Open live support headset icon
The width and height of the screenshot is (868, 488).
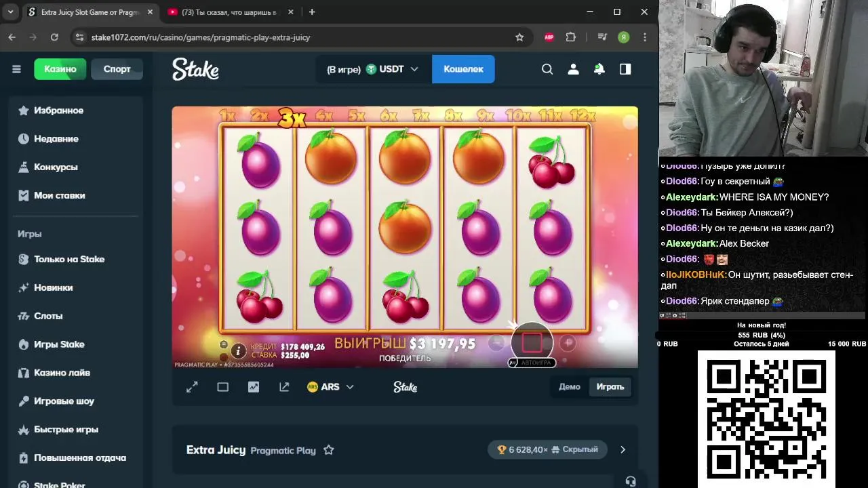click(x=631, y=481)
